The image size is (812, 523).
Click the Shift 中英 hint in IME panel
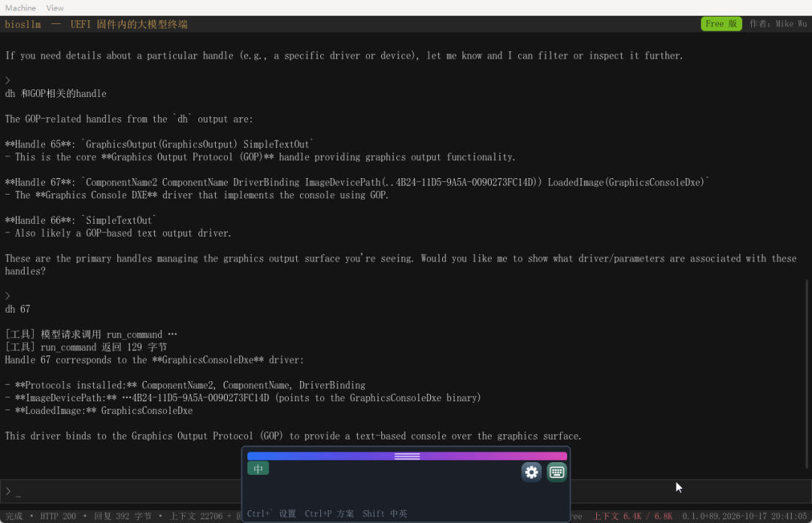385,514
